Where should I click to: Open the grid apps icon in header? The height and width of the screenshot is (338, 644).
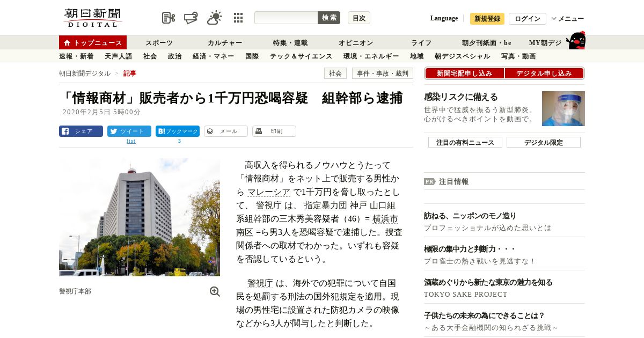click(x=238, y=18)
